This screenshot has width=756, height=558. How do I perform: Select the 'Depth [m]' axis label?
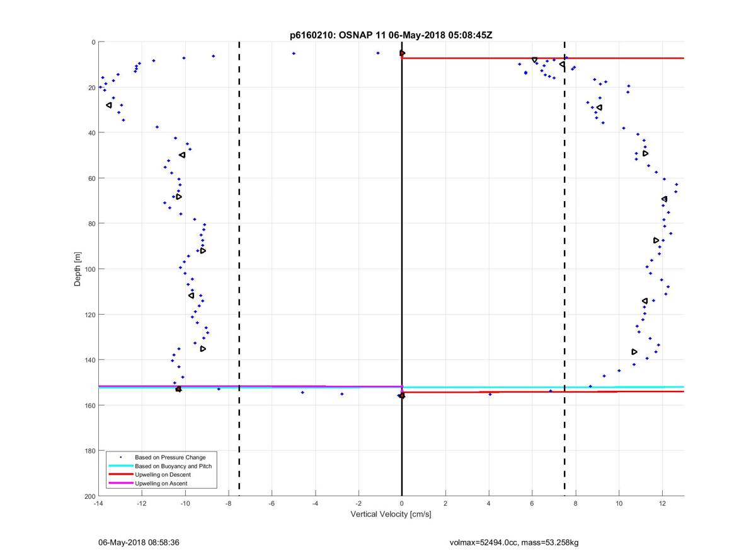78,269
